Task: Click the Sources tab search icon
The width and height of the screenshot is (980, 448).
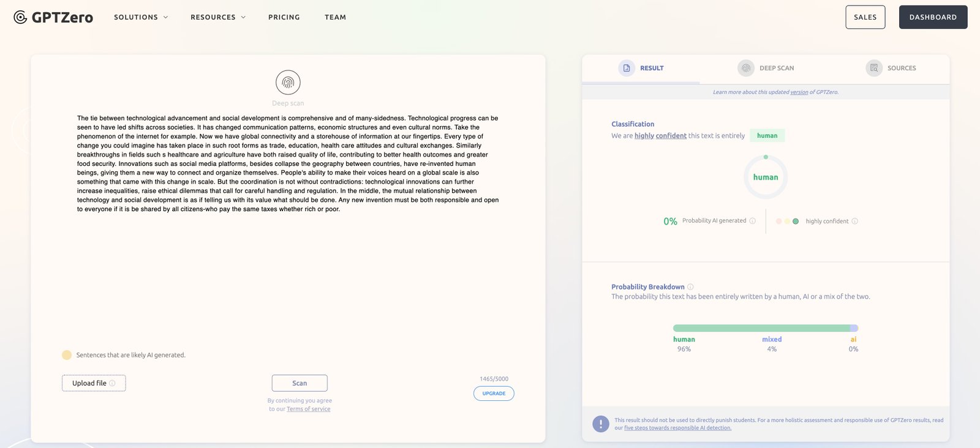Action: point(874,68)
